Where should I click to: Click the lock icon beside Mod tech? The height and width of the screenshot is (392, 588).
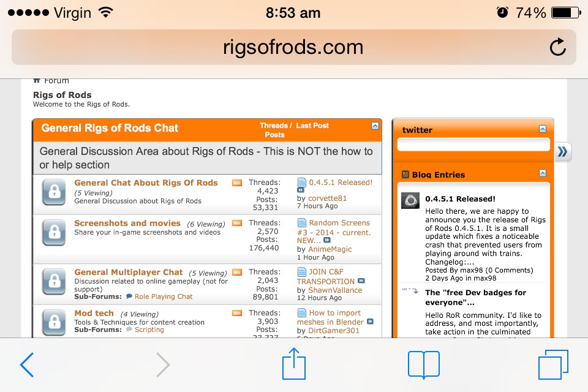point(54,322)
